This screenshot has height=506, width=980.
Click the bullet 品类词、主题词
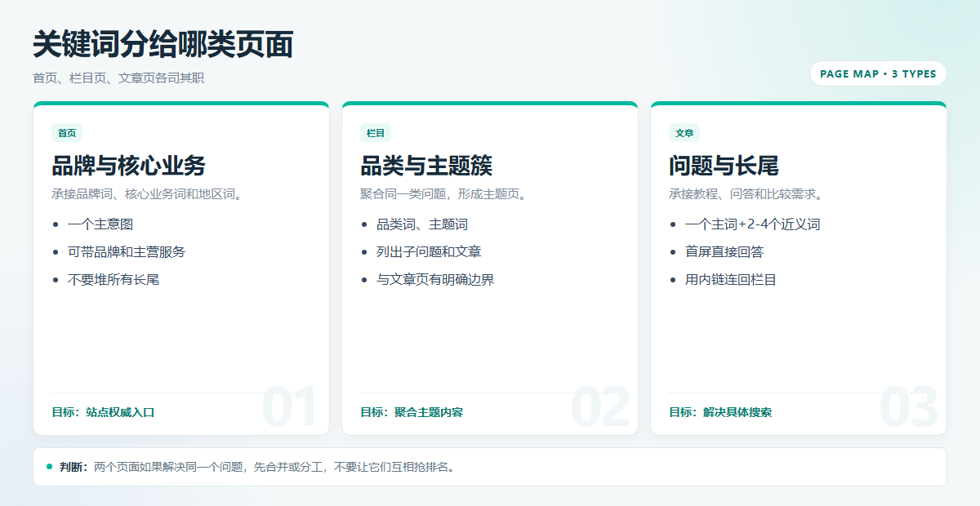pos(422,224)
